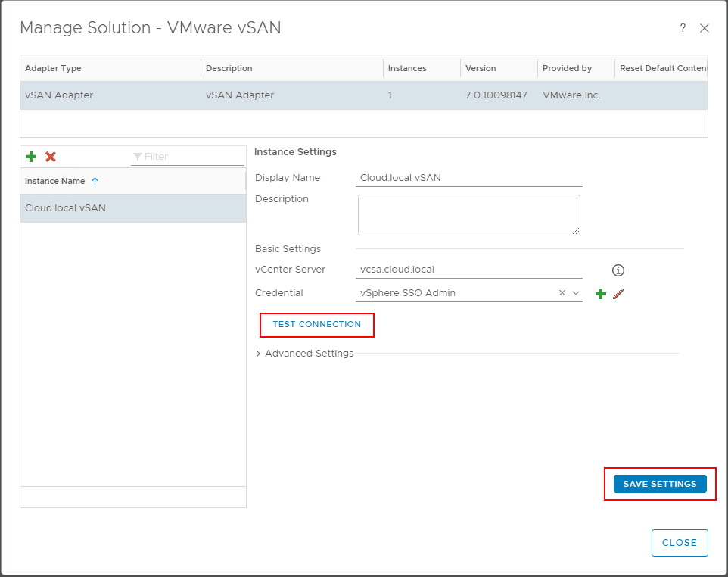Click the VMware Inc. cell
Image resolution: width=728 pixels, height=577 pixels.
571,95
